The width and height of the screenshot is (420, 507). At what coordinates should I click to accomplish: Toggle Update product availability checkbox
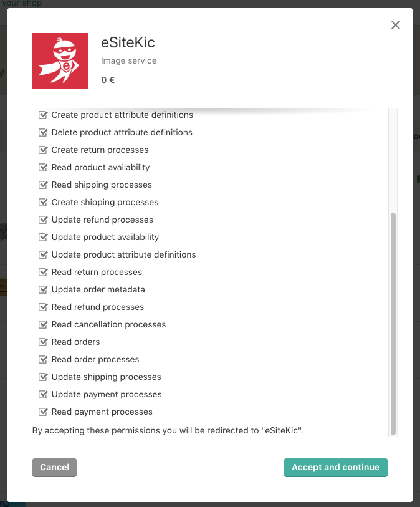(43, 237)
